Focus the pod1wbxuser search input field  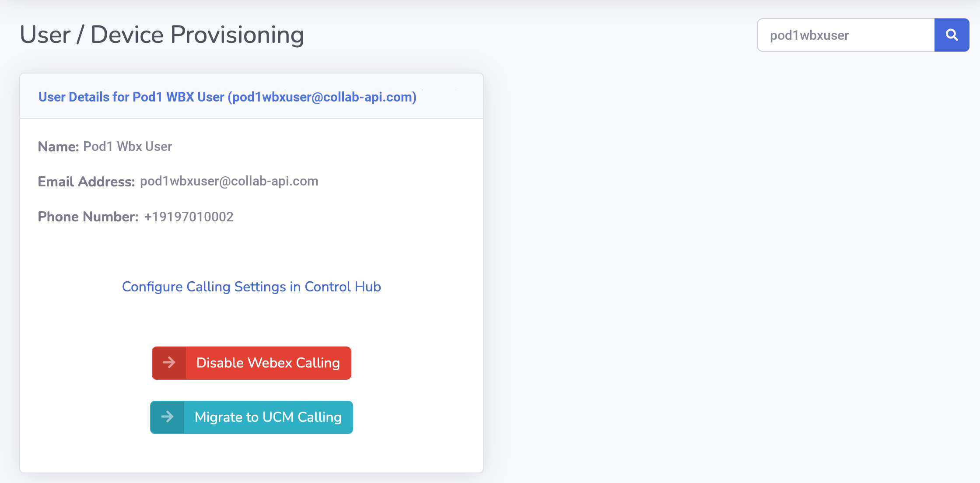tap(846, 35)
